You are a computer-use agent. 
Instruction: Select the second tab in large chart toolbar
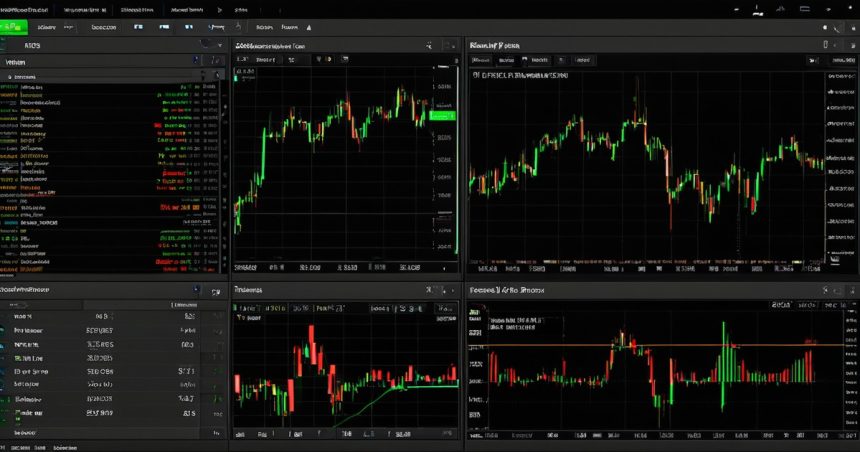[x=507, y=60]
